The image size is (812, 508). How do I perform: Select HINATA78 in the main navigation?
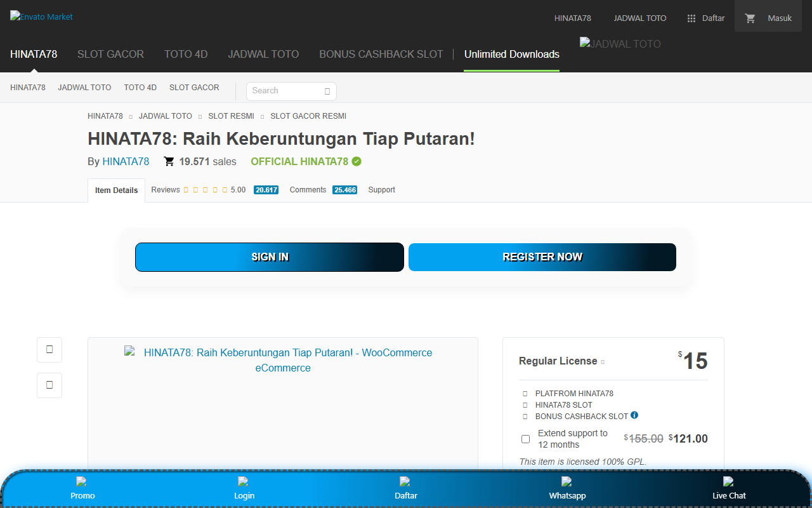coord(34,54)
